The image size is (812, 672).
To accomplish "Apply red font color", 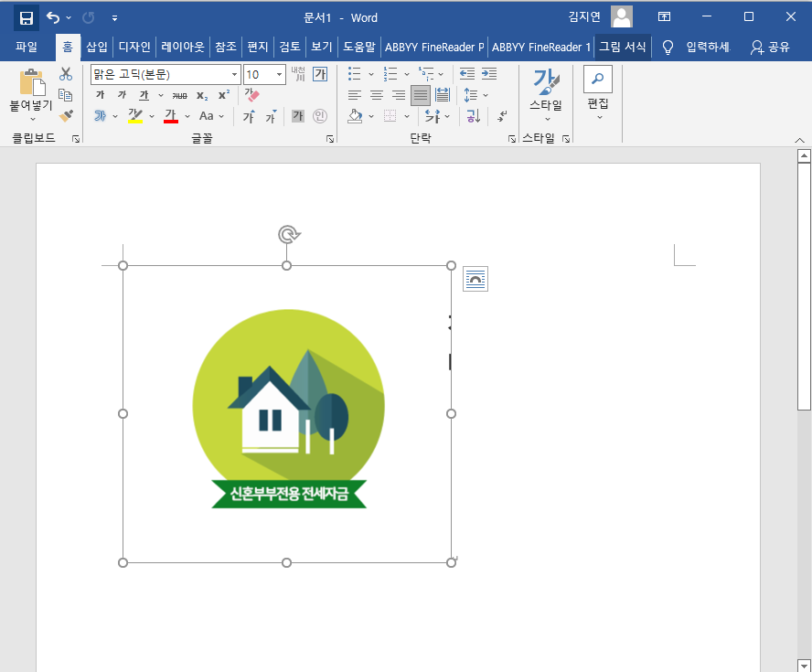I will 171,116.
